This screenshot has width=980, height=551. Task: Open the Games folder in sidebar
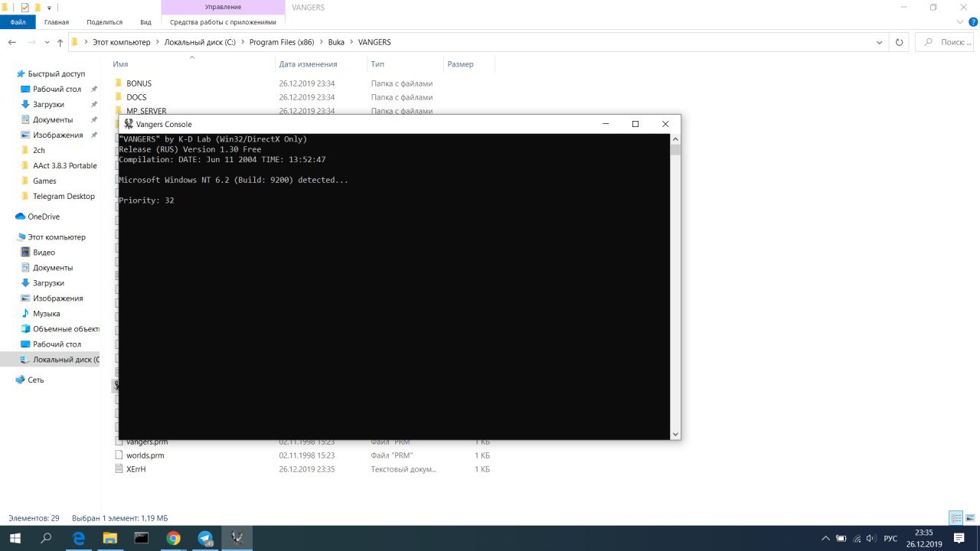(x=44, y=181)
